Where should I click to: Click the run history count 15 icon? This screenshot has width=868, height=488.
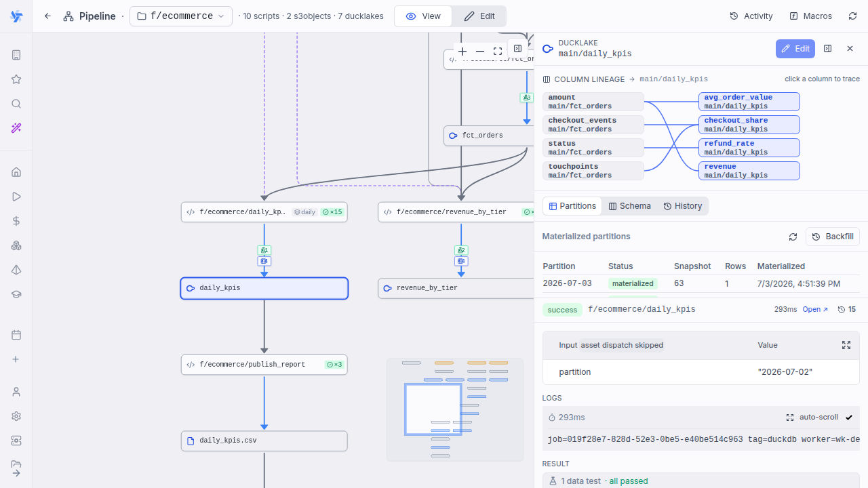847,309
